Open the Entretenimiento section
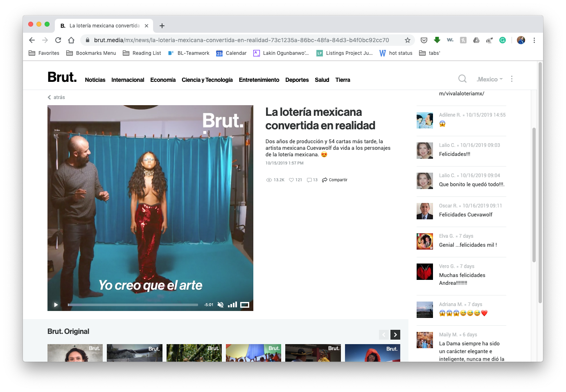 [259, 80]
